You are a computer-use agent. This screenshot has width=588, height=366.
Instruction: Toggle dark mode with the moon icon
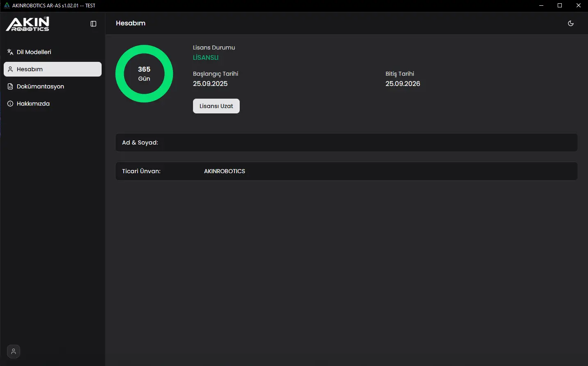(x=570, y=23)
